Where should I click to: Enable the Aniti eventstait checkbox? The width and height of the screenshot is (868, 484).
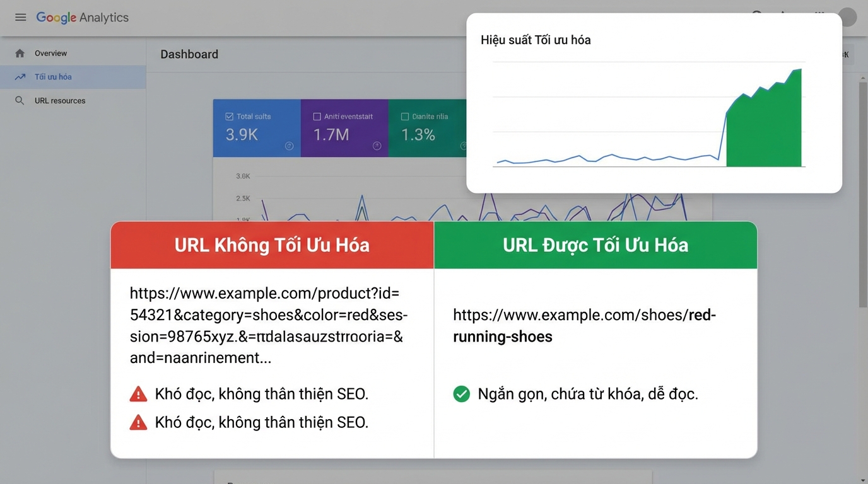click(317, 116)
